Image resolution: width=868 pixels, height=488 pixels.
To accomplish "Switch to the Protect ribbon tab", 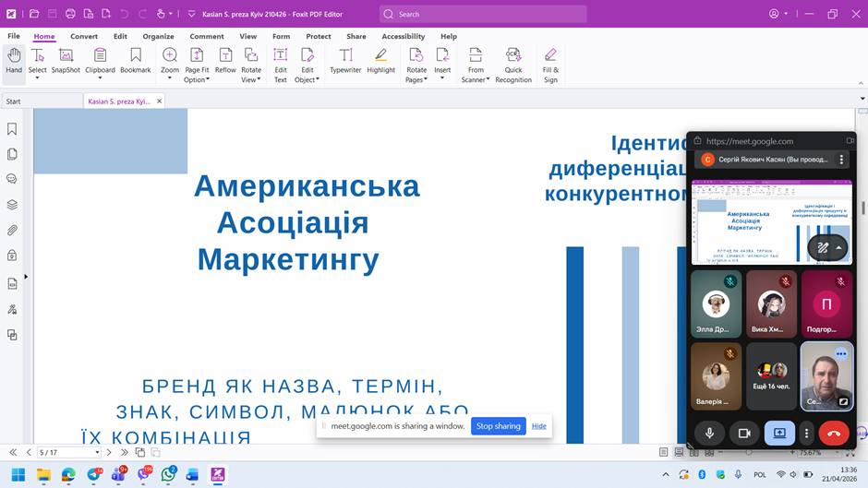I will (319, 36).
